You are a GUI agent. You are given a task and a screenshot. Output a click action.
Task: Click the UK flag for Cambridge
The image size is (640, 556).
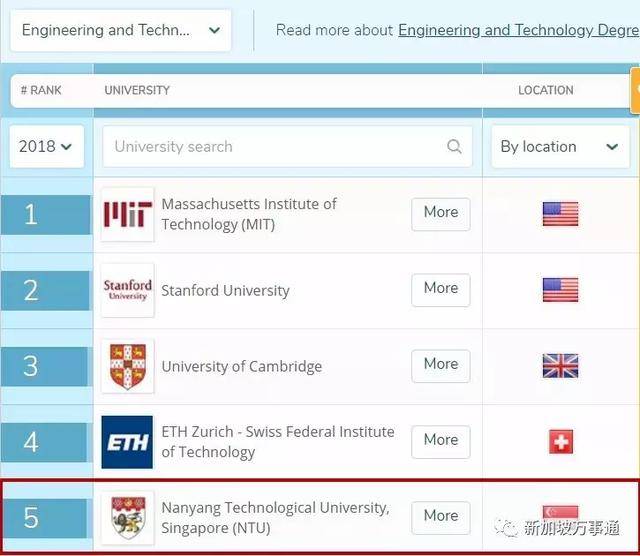click(x=560, y=366)
